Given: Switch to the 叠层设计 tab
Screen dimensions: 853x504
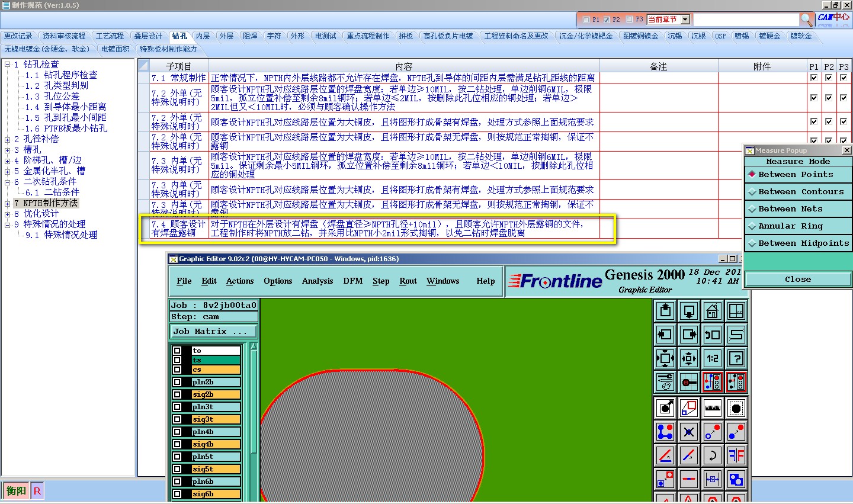Looking at the screenshot, I should (147, 36).
